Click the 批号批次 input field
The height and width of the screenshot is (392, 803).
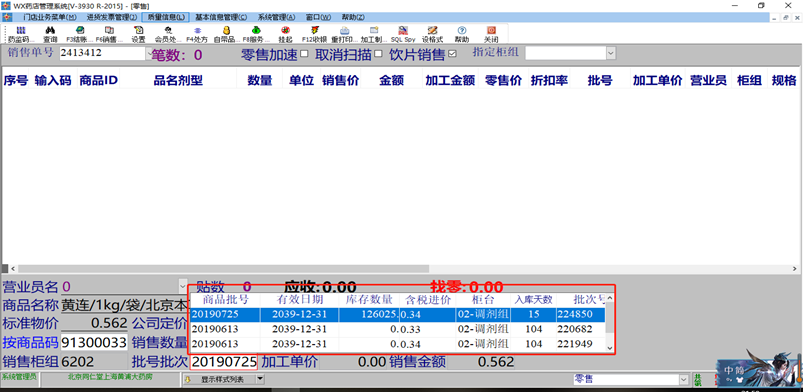(224, 362)
